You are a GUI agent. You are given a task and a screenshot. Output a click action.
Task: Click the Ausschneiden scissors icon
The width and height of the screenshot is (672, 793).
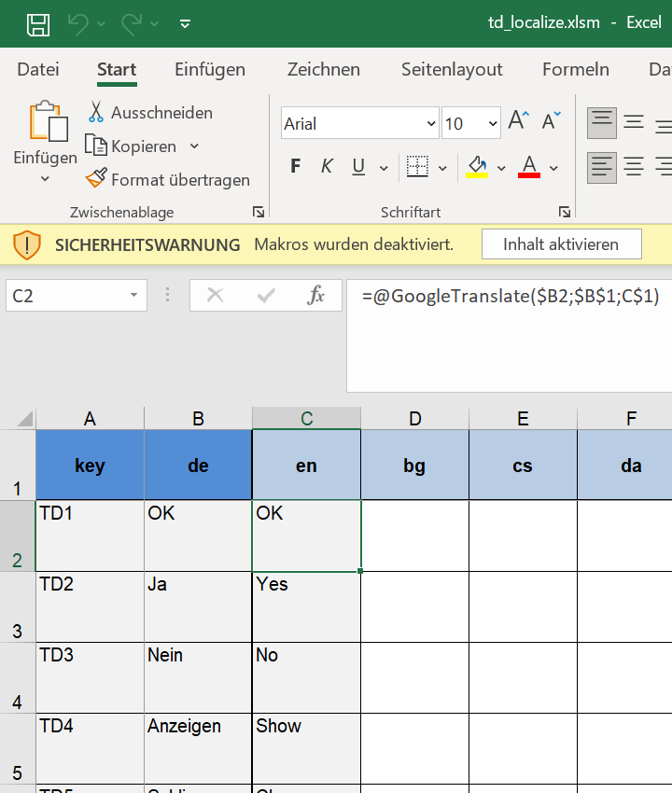95,113
